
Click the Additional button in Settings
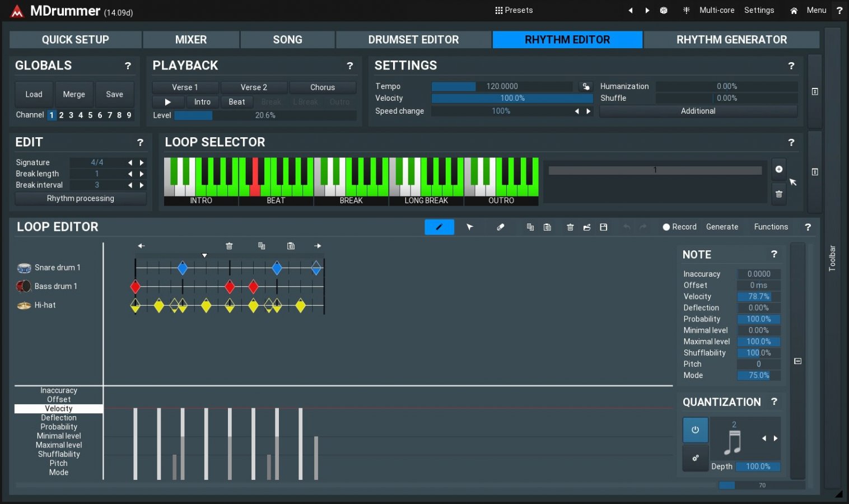coord(698,111)
